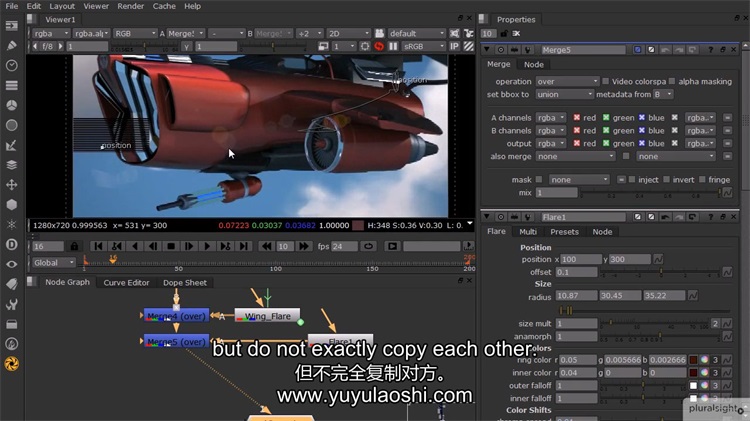The image size is (750, 421).
Task: Open the Merge nodes layers icon
Action: 11,165
